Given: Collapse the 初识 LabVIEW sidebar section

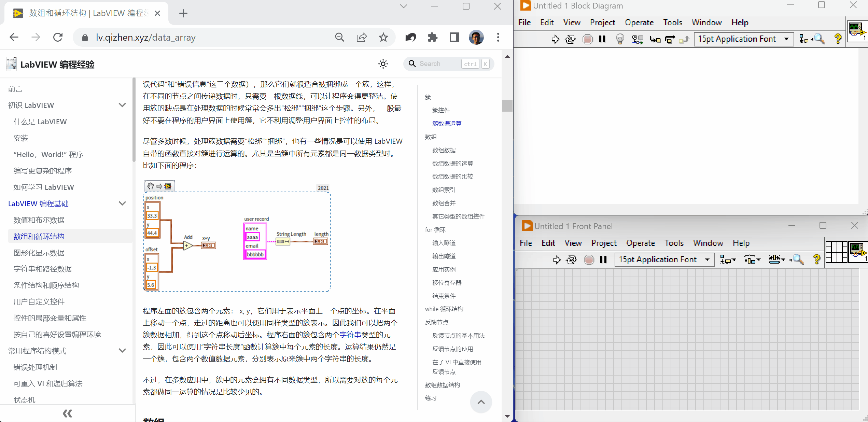Looking at the screenshot, I should 122,105.
